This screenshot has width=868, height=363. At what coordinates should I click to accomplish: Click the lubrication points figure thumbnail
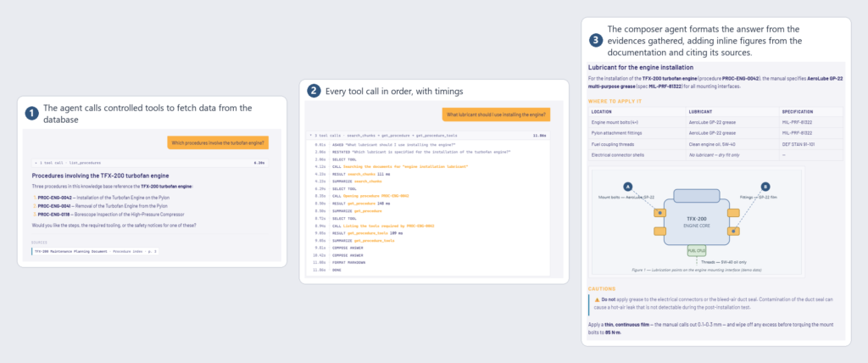coord(697,221)
